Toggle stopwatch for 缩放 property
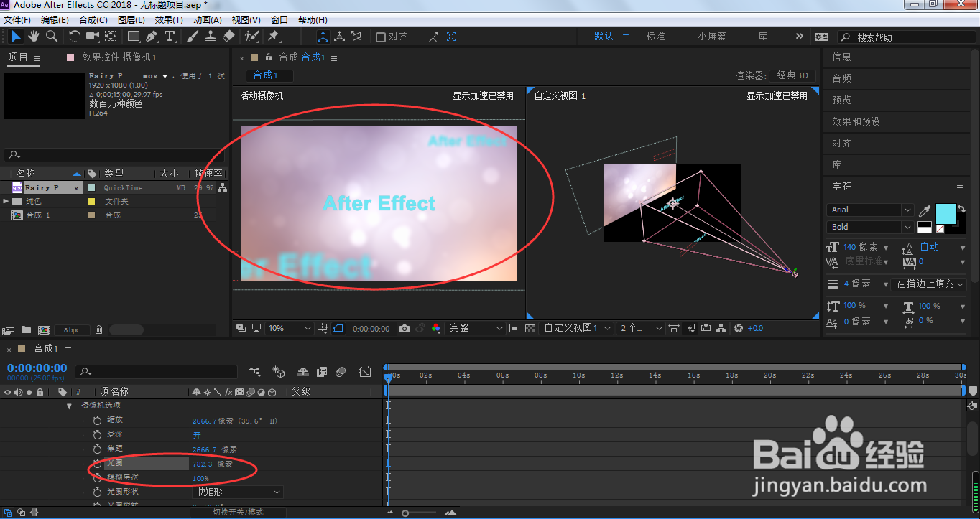 click(97, 421)
